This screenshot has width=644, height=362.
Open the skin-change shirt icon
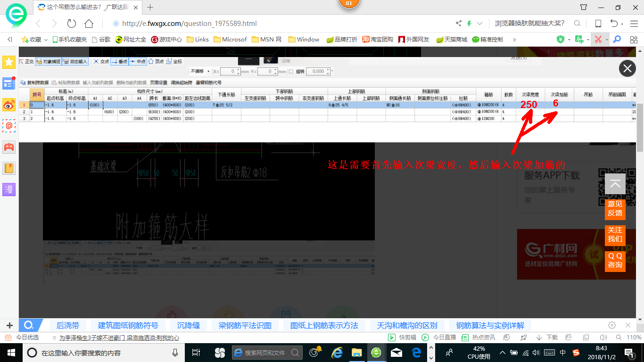click(584, 7)
